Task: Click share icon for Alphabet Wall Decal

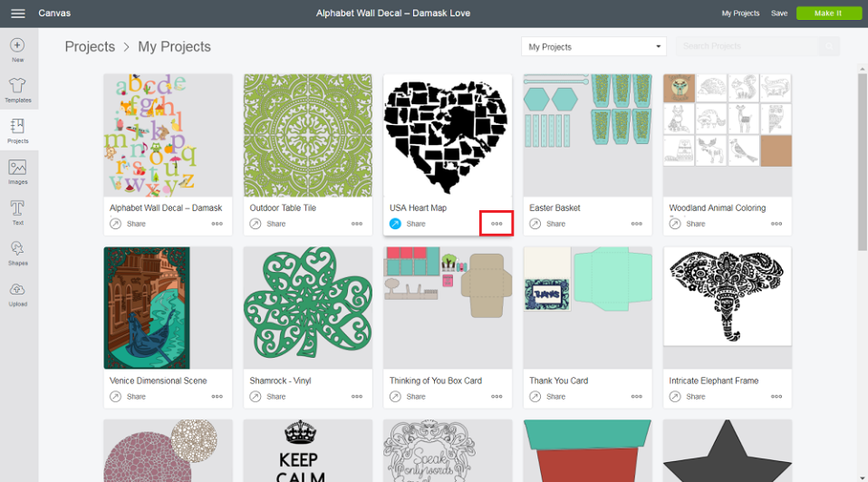Action: [x=115, y=224]
